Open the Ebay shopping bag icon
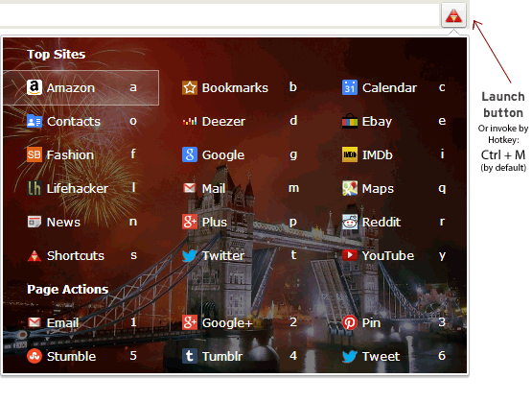This screenshot has width=532, height=402. [x=350, y=121]
